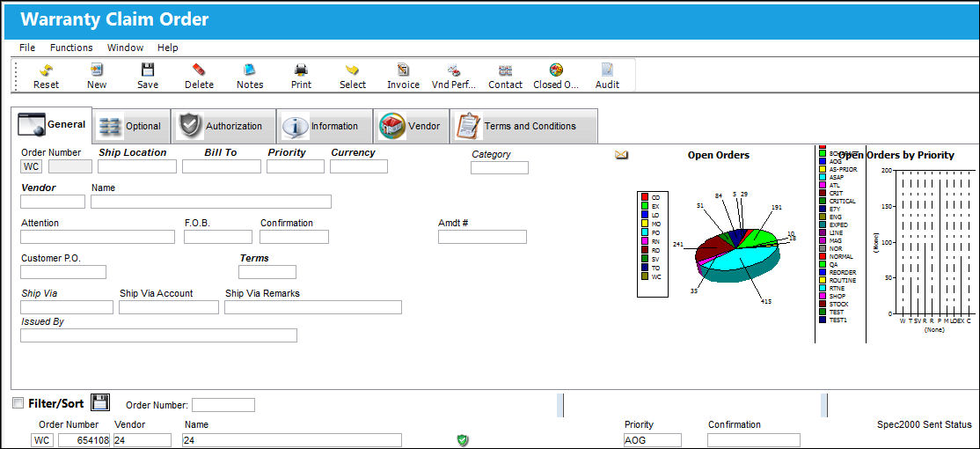
Task: Click the floppy disk icon next to Filter/Sort
Action: click(100, 402)
